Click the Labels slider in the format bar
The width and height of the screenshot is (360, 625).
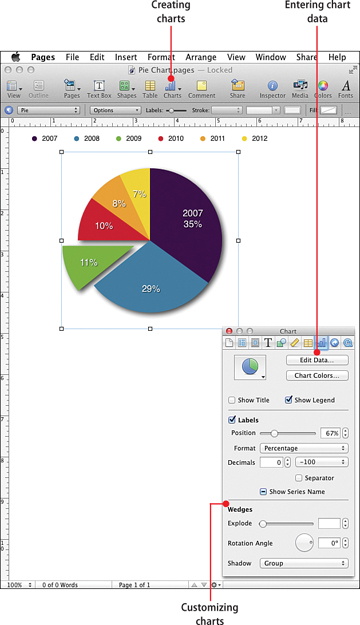click(177, 110)
